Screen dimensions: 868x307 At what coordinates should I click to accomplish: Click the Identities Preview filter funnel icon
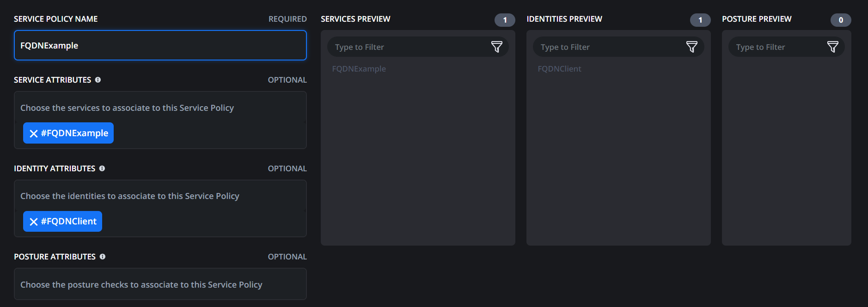pyautogui.click(x=691, y=47)
